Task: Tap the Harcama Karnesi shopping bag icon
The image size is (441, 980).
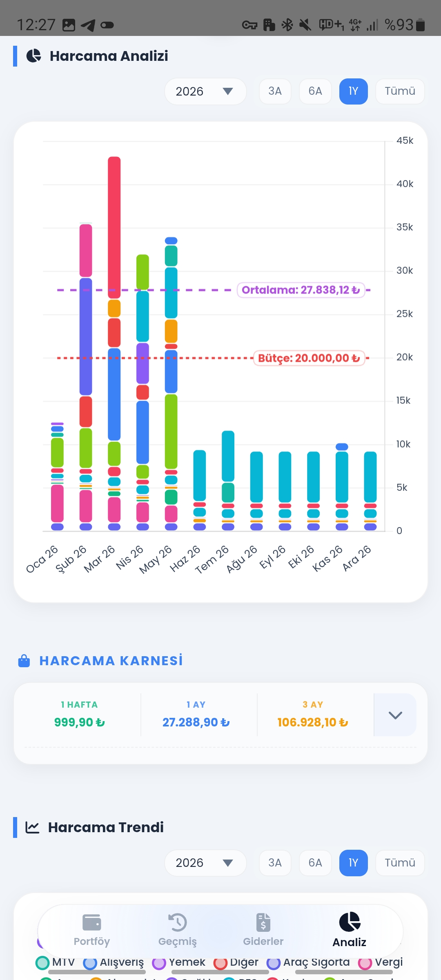Action: 24,661
